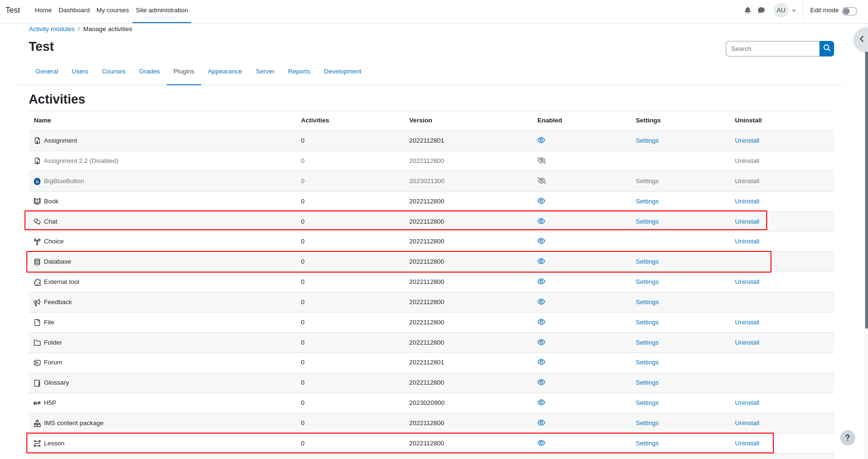Click the Book module icon
The height and width of the screenshot is (459, 868).
pyautogui.click(x=37, y=201)
